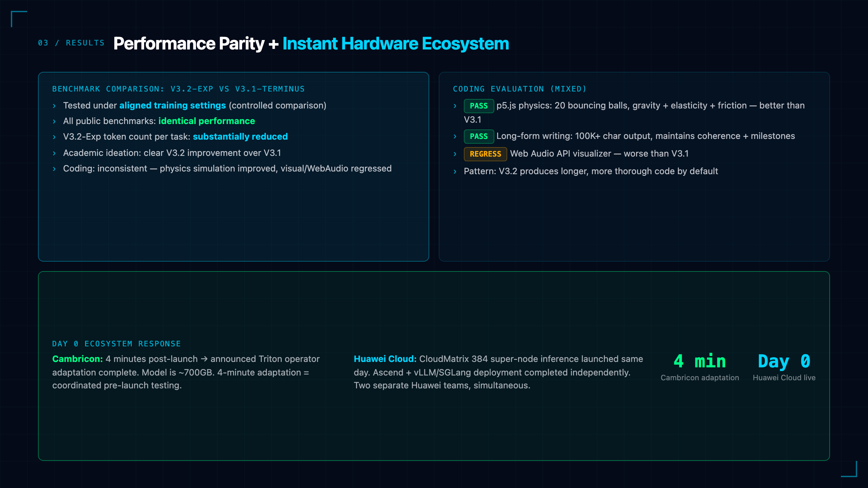Select the '03 / RESULTS' section label

pos(71,43)
